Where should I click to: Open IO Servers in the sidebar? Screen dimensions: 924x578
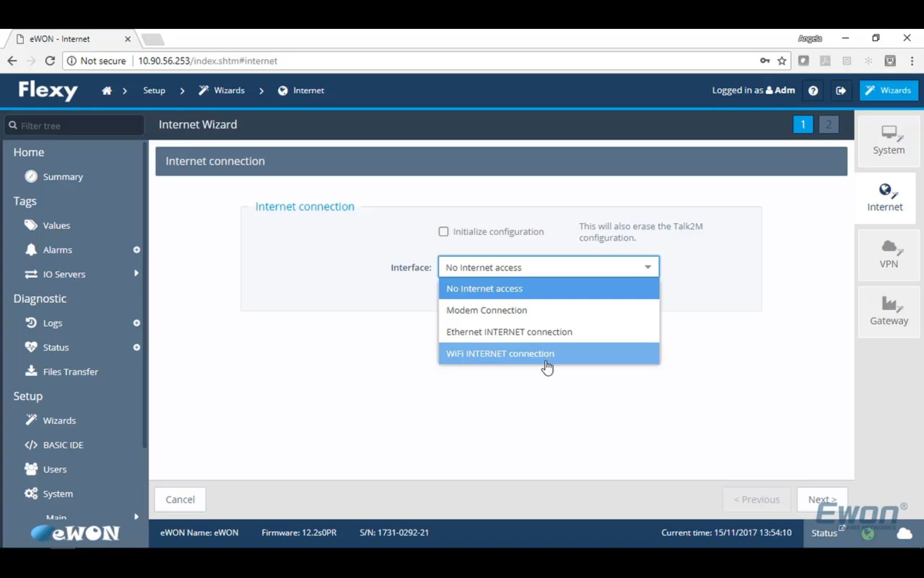coord(64,274)
